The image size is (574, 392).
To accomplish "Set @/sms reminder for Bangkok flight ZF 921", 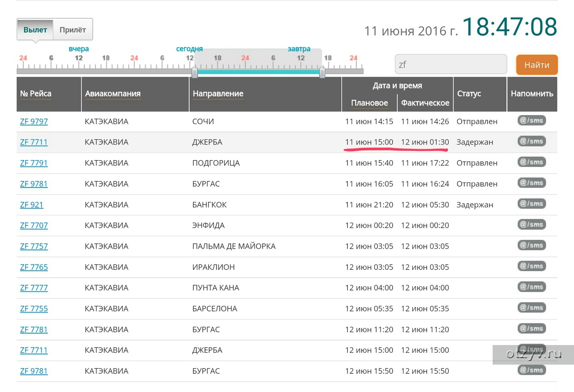I will (531, 204).
